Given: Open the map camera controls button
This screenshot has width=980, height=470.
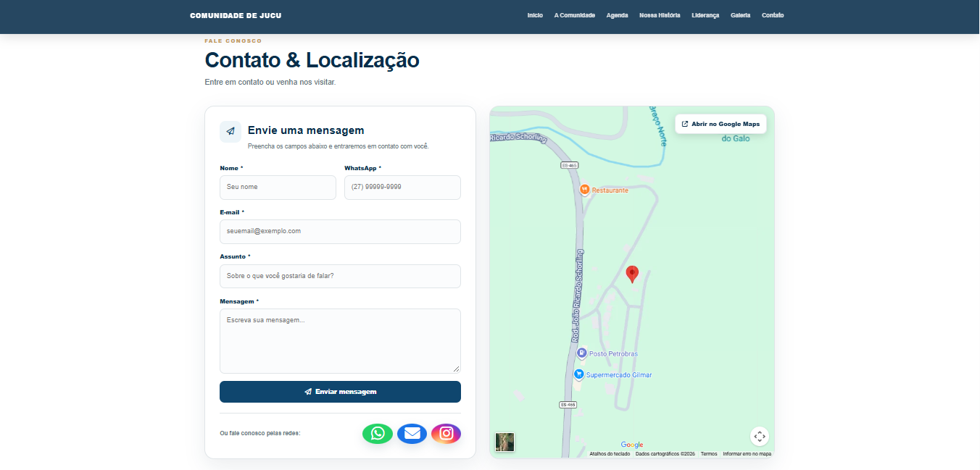Looking at the screenshot, I should (759, 436).
